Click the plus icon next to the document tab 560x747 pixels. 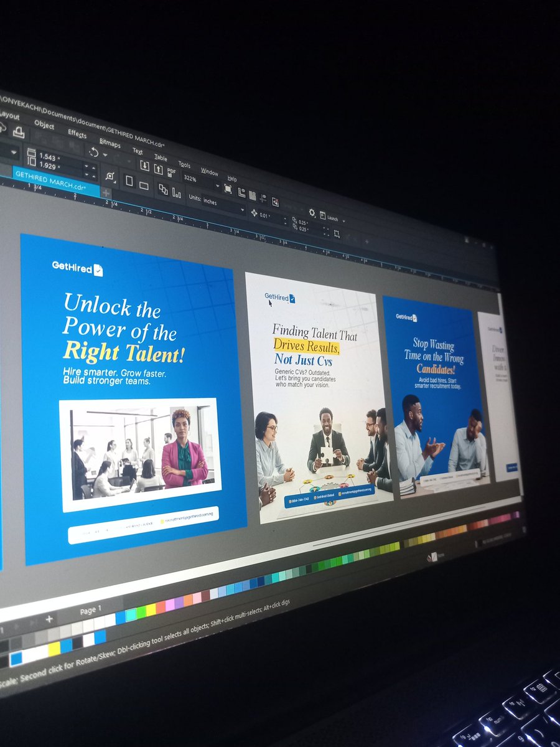106,193
